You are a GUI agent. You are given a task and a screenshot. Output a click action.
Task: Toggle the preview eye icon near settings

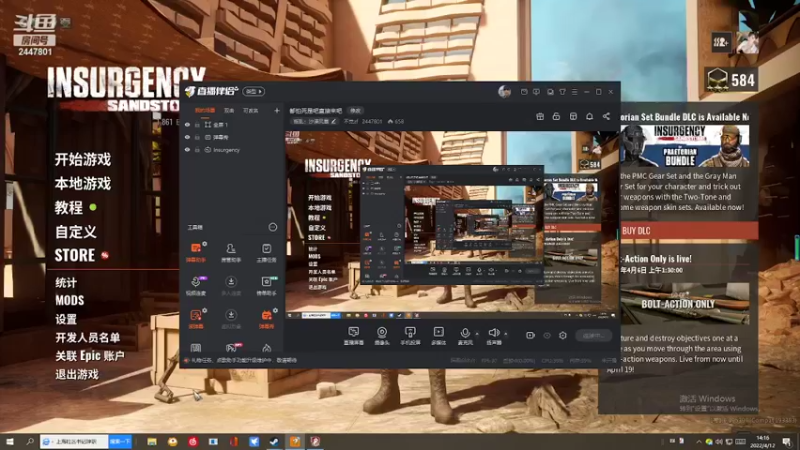[x=547, y=335]
